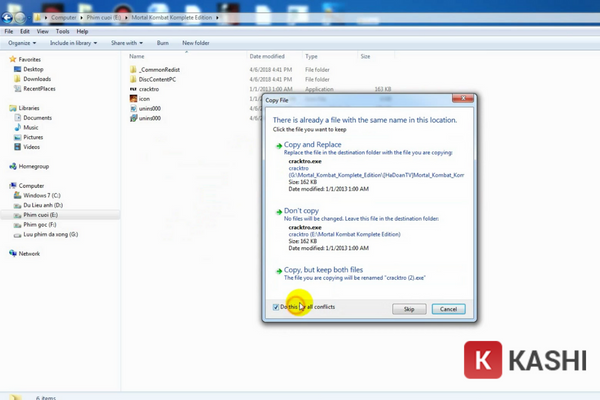Click the Music library icon
The image size is (600, 400).
click(x=17, y=127)
